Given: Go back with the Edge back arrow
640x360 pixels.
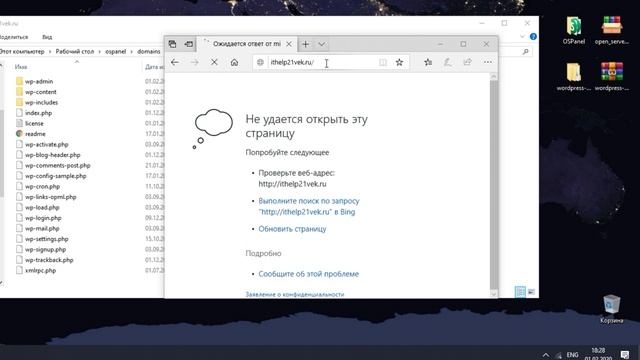Looking at the screenshot, I should pyautogui.click(x=175, y=62).
